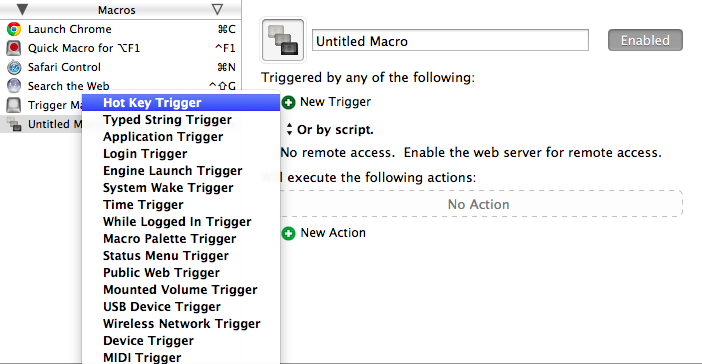
Task: Click the globe icon beside Search the Web
Action: 14,86
